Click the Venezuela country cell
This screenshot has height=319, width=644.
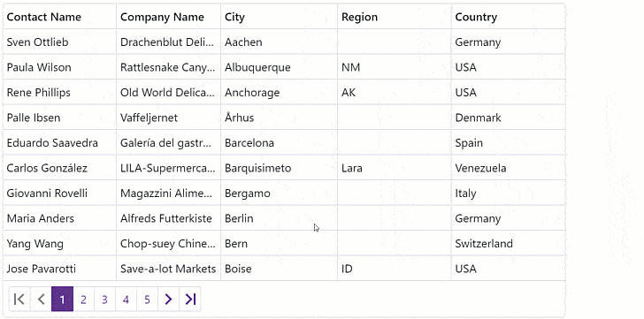(508, 168)
